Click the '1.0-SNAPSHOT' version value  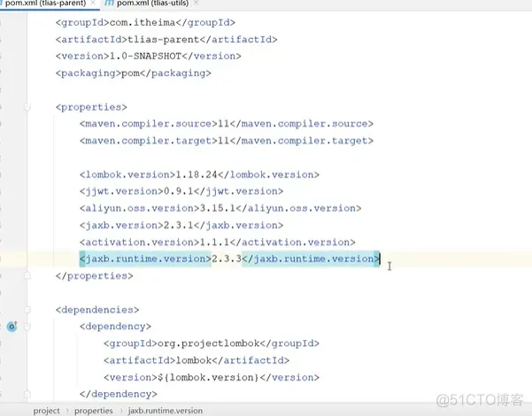[146, 57]
